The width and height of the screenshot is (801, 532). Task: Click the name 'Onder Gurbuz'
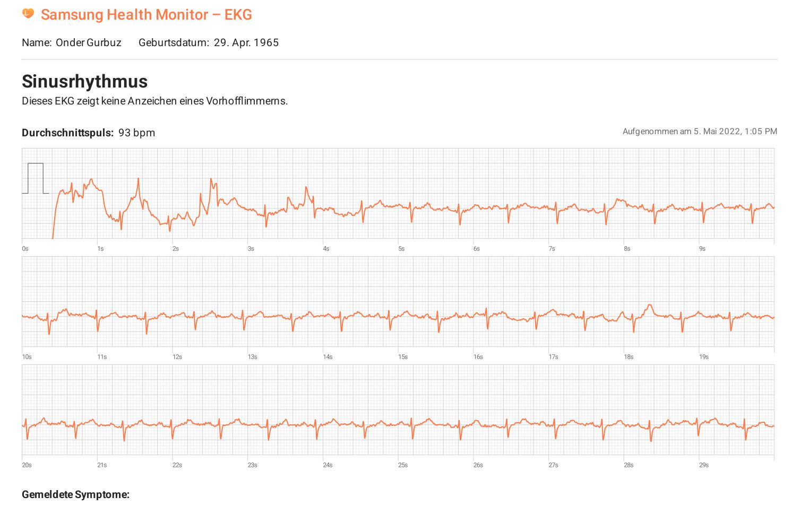point(89,42)
